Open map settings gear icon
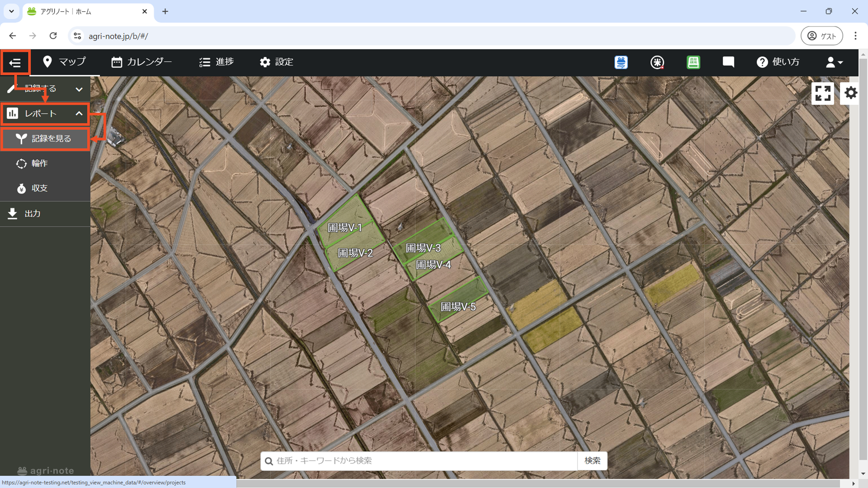 (x=850, y=93)
